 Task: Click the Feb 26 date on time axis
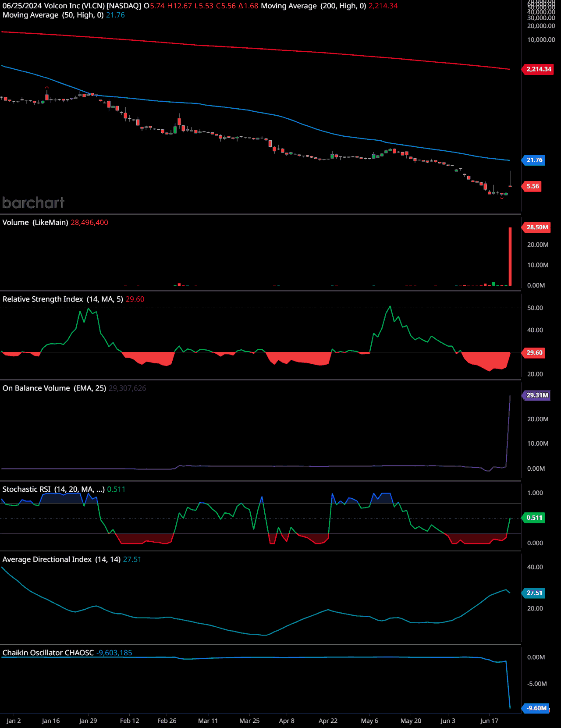tap(167, 721)
